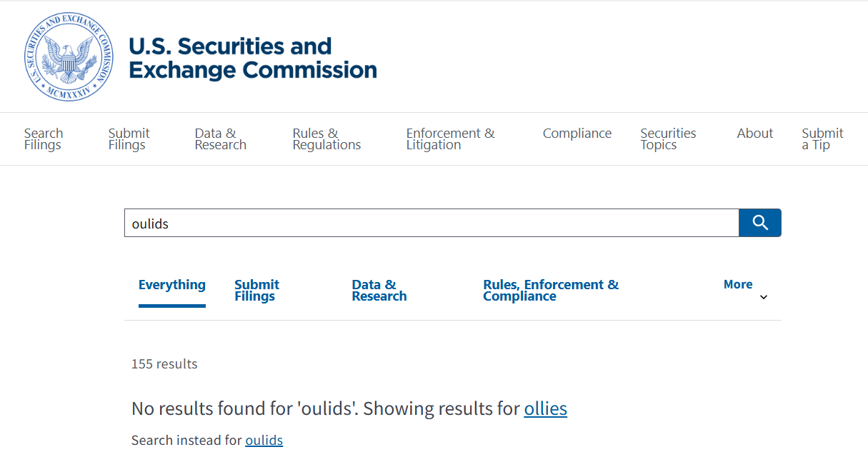Screen dimensions: 868x462
Task: Open the Search Filings menu
Action: click(44, 139)
